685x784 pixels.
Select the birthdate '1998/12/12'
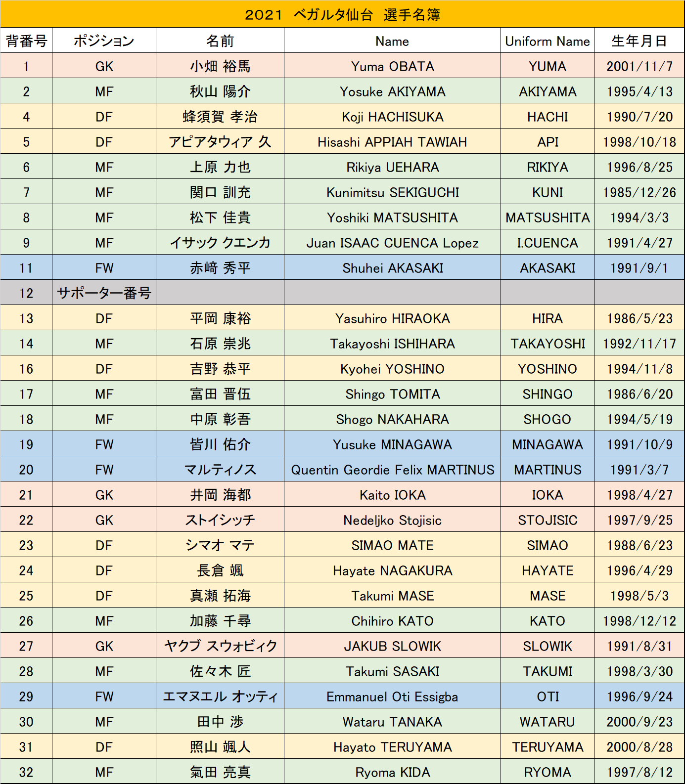639,620
